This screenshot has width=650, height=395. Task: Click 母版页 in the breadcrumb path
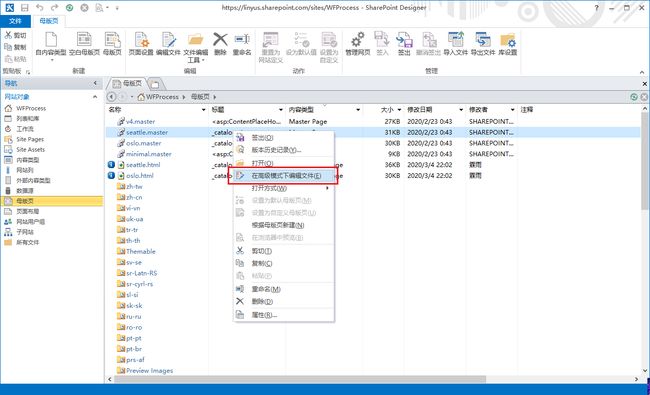click(200, 97)
